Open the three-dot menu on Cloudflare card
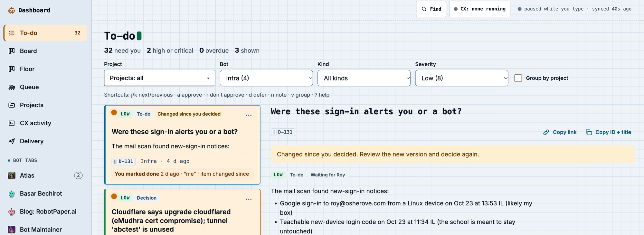 click(249, 199)
